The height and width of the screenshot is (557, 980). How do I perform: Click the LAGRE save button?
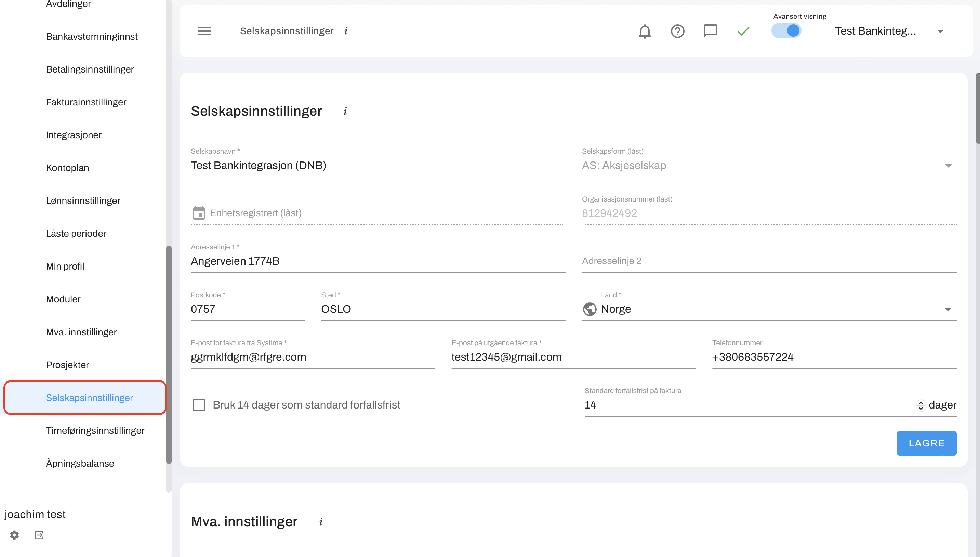pos(926,443)
